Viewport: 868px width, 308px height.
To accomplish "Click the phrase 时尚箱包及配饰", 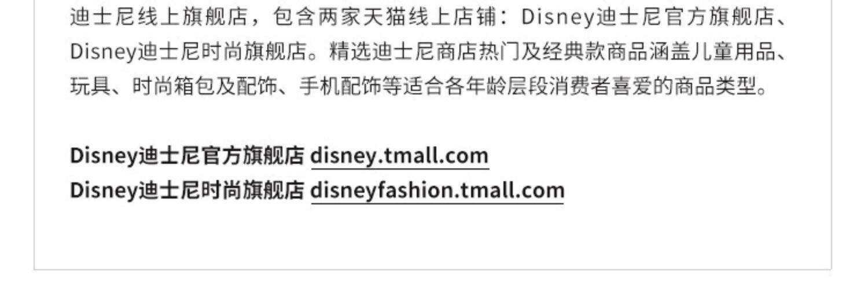I will tap(205, 87).
